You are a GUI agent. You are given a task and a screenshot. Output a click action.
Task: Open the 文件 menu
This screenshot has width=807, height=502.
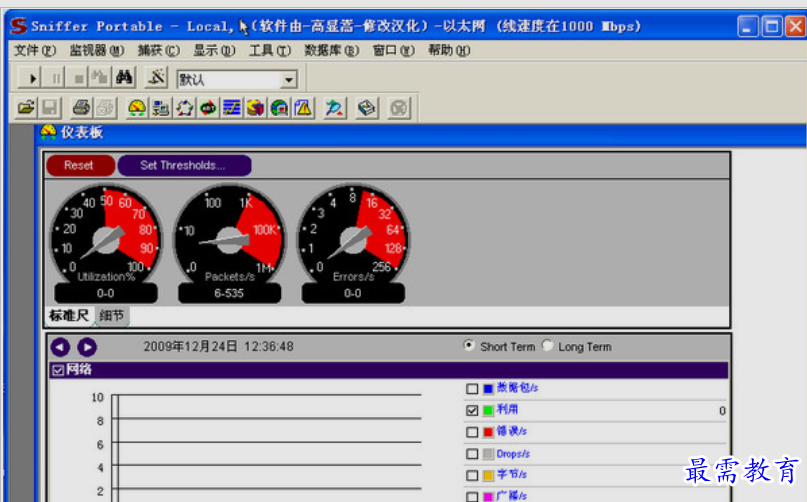click(x=34, y=50)
